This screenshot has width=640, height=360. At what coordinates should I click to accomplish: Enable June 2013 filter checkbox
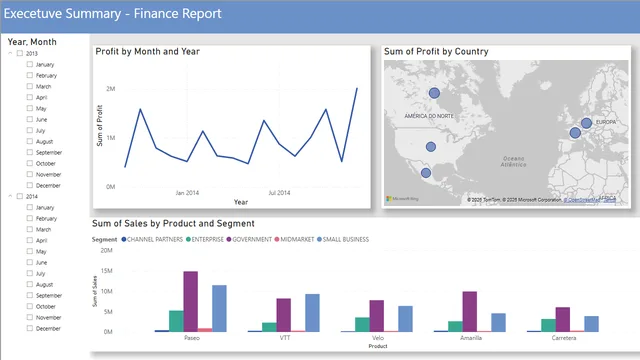tap(30, 120)
